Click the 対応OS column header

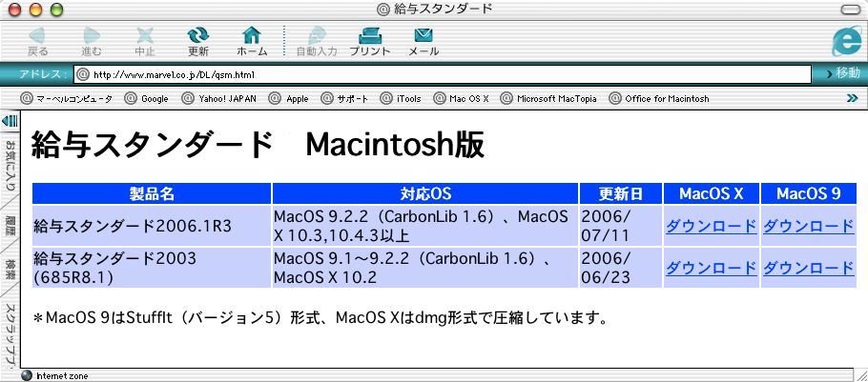tap(425, 193)
